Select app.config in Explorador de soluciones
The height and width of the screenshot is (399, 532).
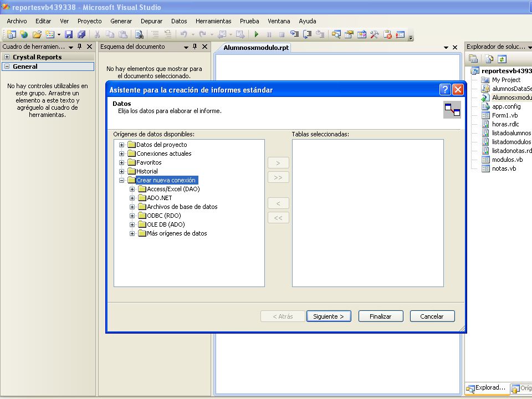click(x=506, y=106)
